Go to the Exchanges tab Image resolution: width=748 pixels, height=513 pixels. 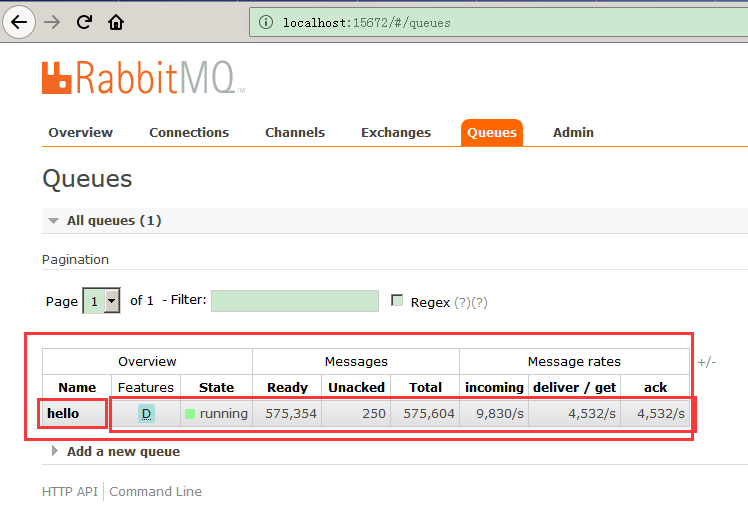396,132
